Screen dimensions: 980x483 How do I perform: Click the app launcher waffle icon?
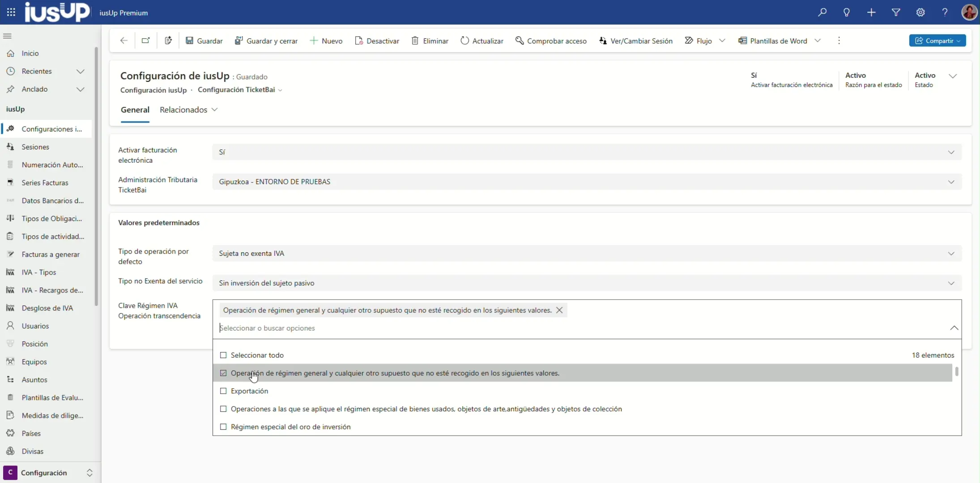(11, 13)
